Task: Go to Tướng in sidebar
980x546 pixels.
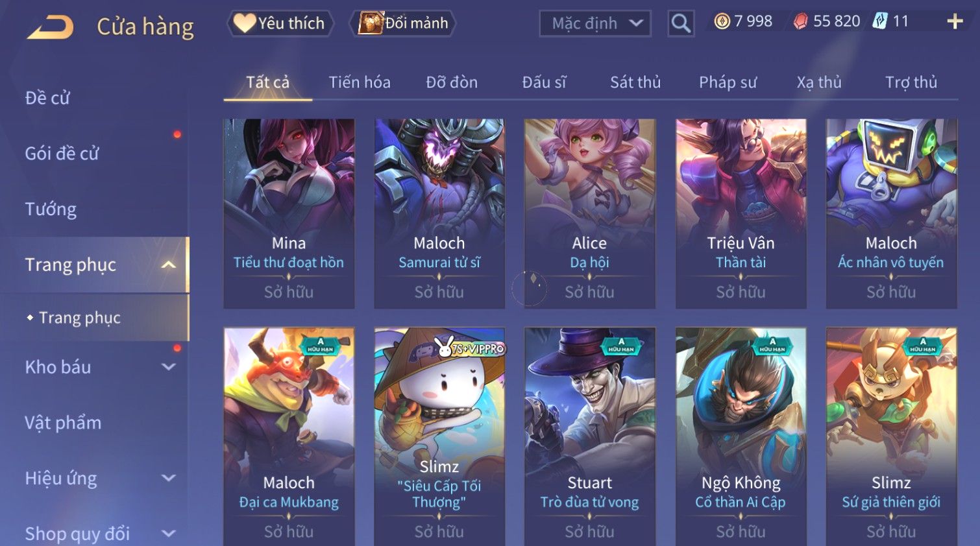Action: (51, 209)
